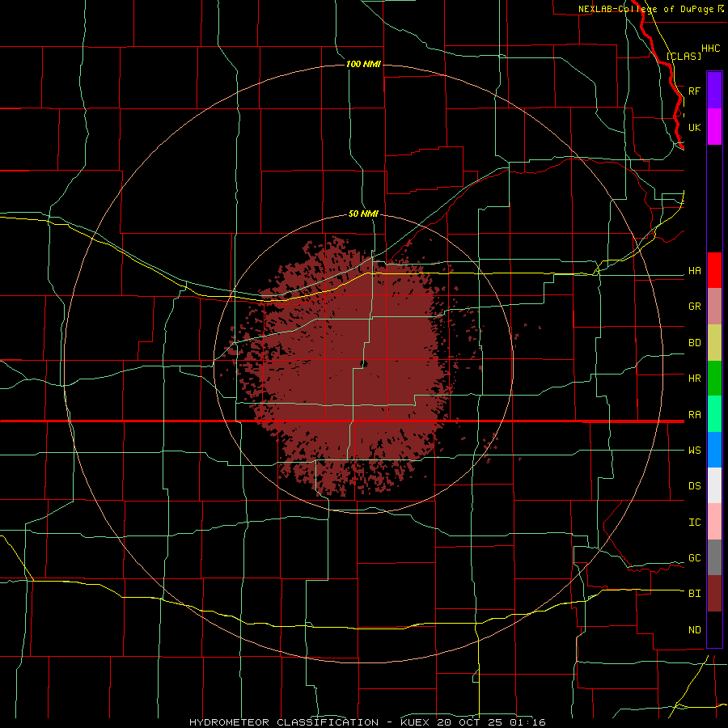Image resolution: width=728 pixels, height=728 pixels.
Task: Click the IC legend label
Action: 695,523
